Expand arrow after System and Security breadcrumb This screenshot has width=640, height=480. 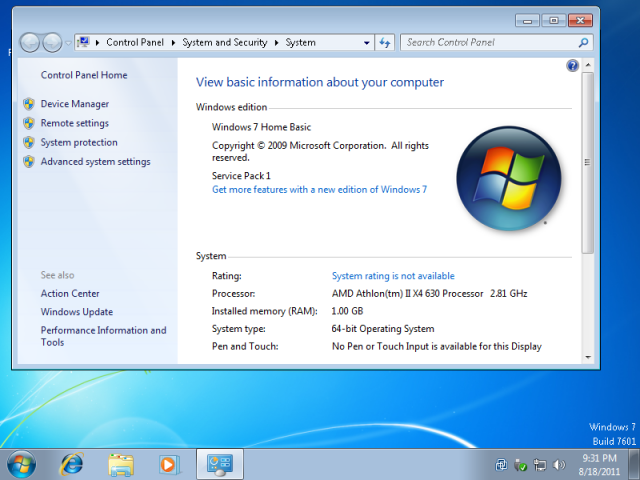(x=276, y=42)
